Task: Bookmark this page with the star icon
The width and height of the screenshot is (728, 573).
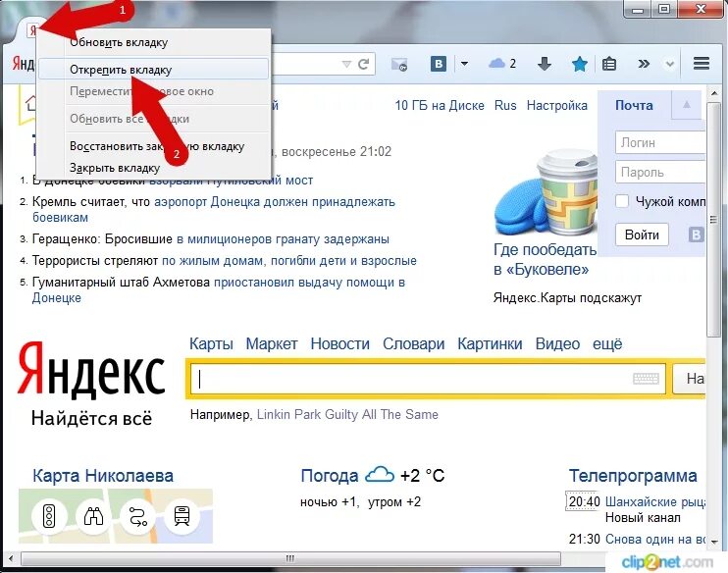Action: point(580,64)
